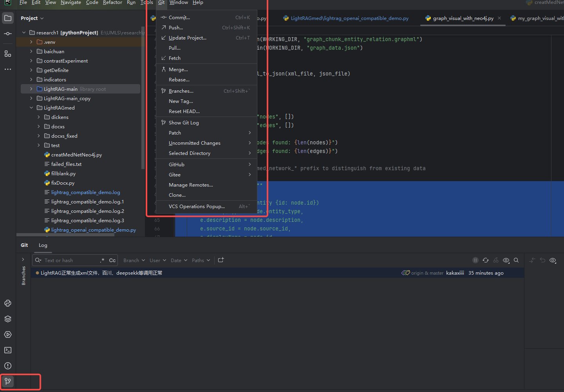Image resolution: width=564 pixels, height=392 pixels.
Task: Toggle regex option in log search
Action: click(102, 260)
